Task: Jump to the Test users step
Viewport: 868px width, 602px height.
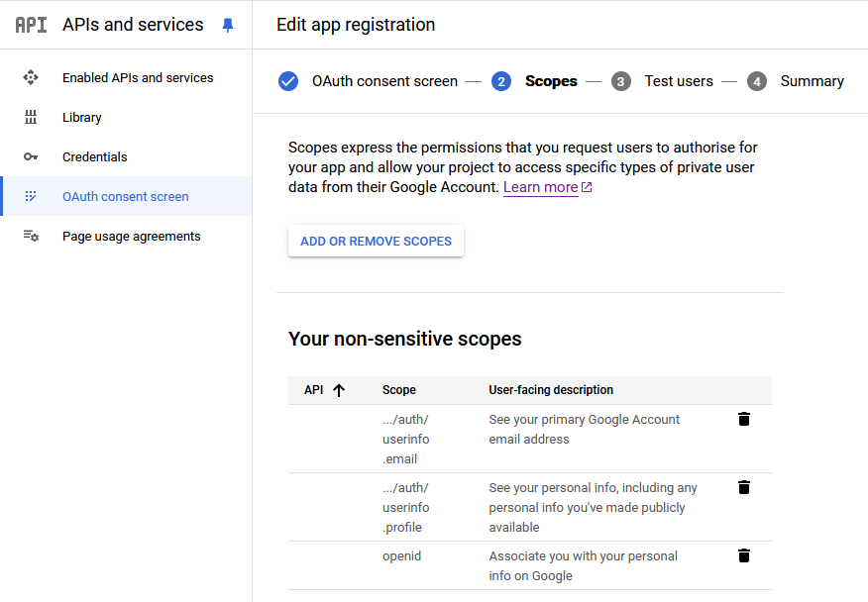Action: click(679, 81)
